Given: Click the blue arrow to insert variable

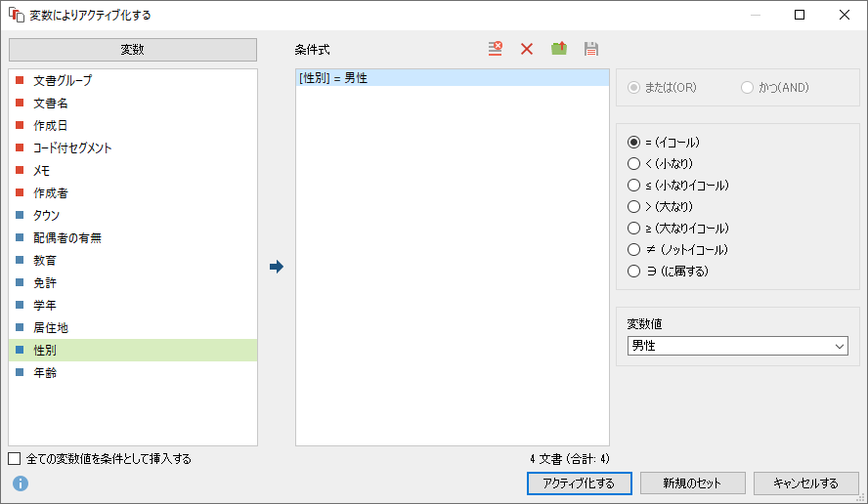Looking at the screenshot, I should 277,267.
